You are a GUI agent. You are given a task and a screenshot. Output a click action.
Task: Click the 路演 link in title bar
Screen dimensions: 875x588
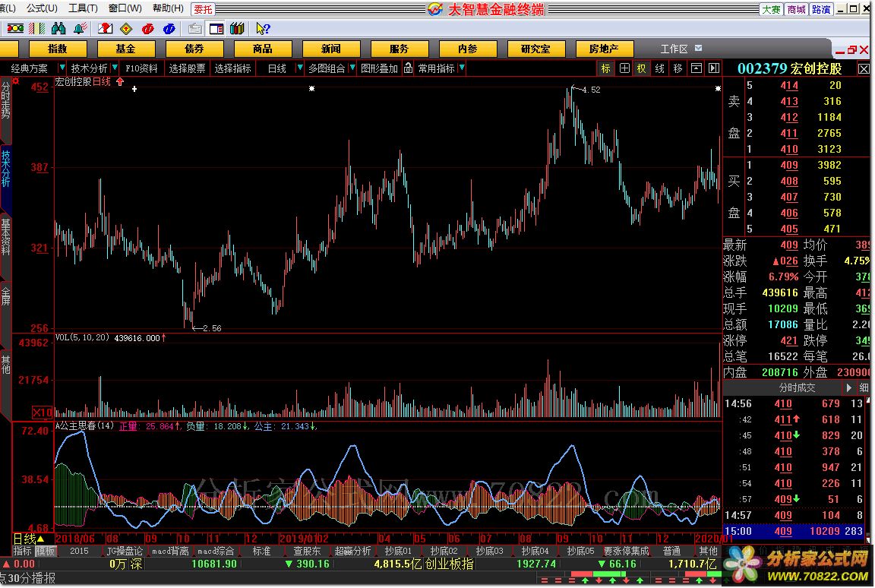coord(821,9)
